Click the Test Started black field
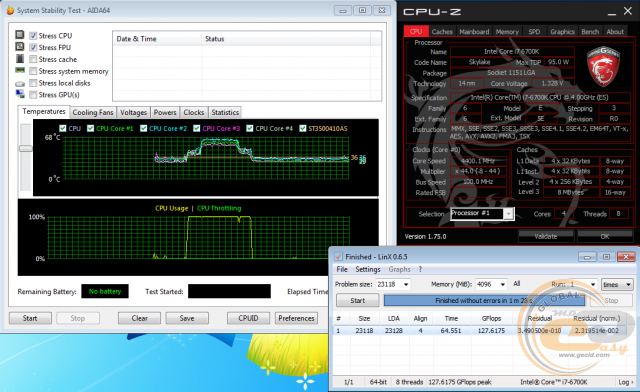640x392 pixels. click(x=229, y=291)
